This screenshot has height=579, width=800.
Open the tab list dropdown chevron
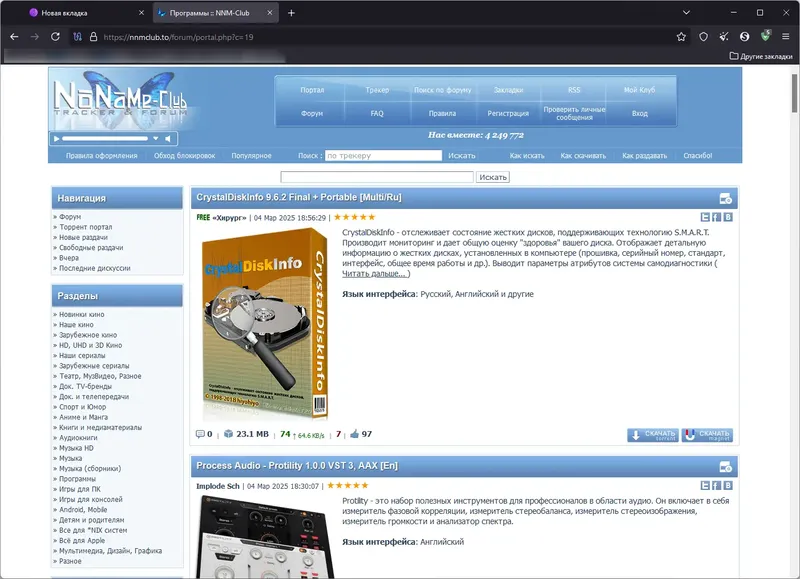pyautogui.click(x=686, y=12)
